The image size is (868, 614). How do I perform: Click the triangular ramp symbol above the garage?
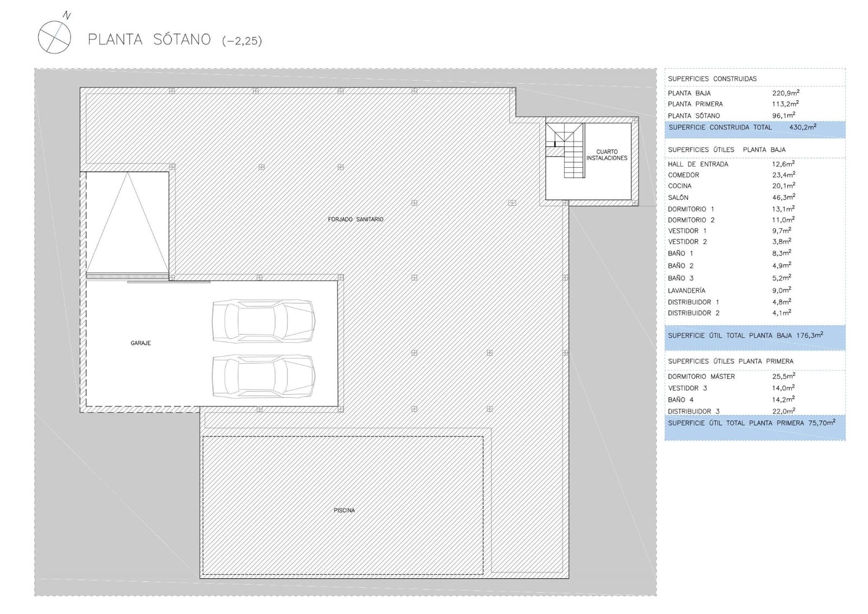pyautogui.click(x=127, y=223)
